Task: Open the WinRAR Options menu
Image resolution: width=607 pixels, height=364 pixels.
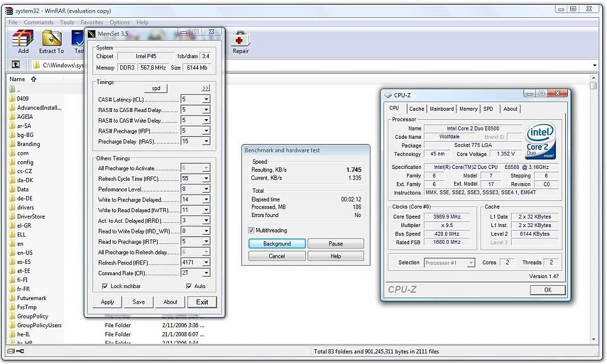Action: [120, 22]
